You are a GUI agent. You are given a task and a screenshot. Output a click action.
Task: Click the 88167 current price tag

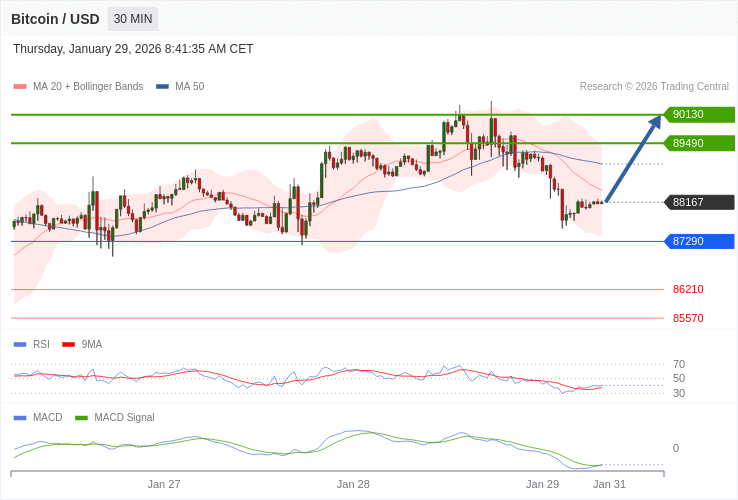[x=699, y=202]
